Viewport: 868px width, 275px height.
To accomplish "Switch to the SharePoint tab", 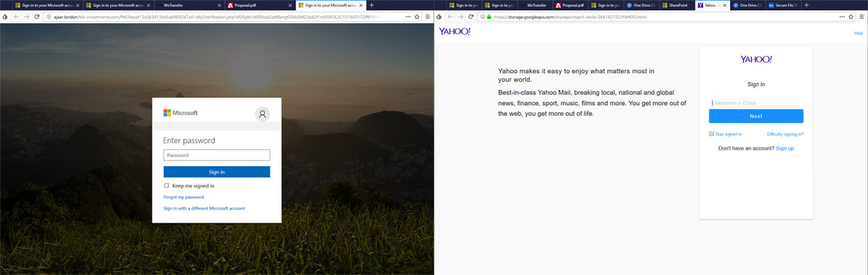I will [x=677, y=5].
